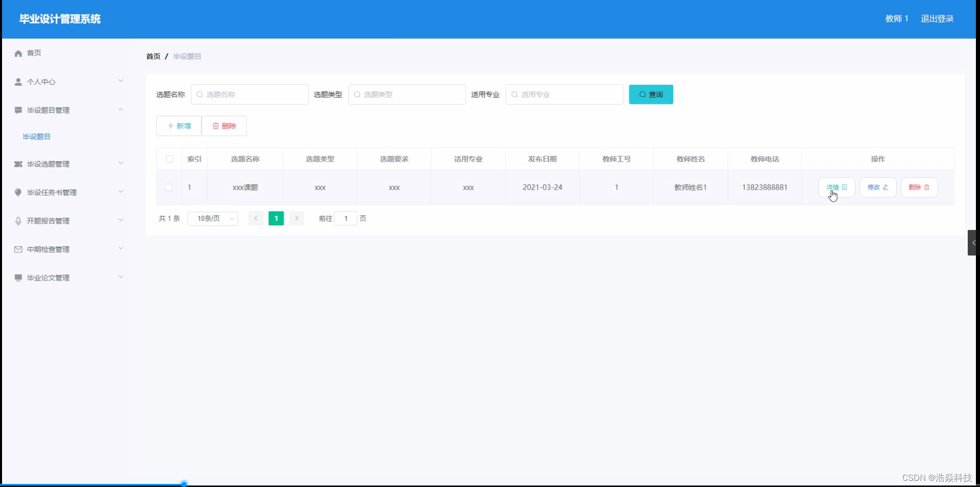
Task: Click page number 1 in pagination
Action: [x=276, y=218]
